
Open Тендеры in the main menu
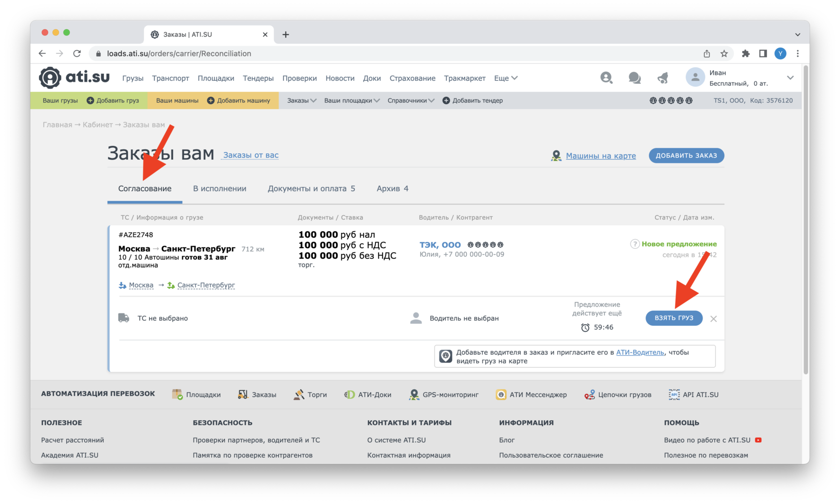pyautogui.click(x=258, y=78)
